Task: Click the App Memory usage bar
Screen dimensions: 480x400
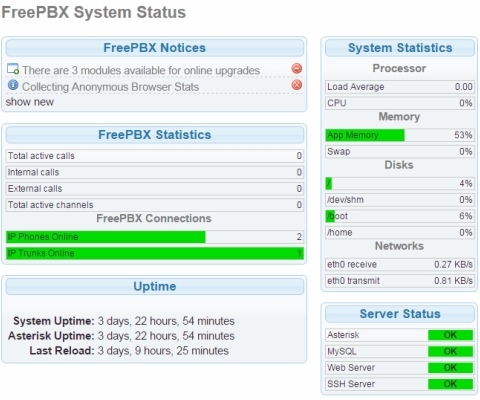Action: [365, 135]
